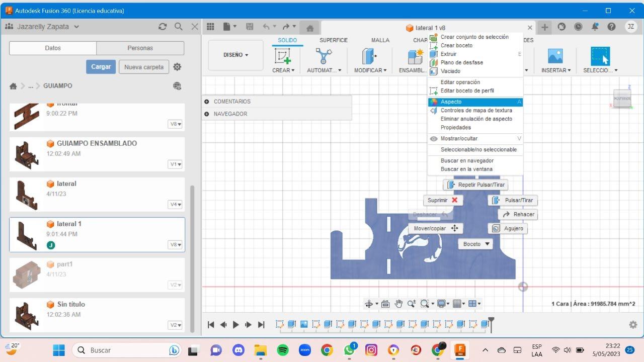
Task: Switch to the SUPERFICIE tab
Action: pyautogui.click(x=334, y=40)
